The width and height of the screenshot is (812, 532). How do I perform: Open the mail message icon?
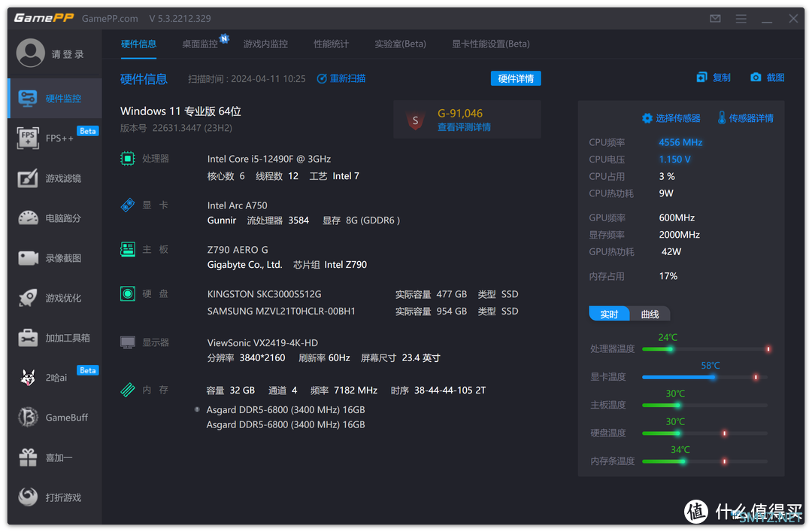715,19
